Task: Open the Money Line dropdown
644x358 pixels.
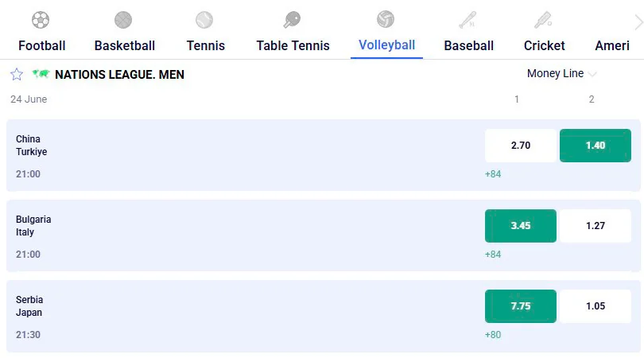Action: click(x=561, y=73)
